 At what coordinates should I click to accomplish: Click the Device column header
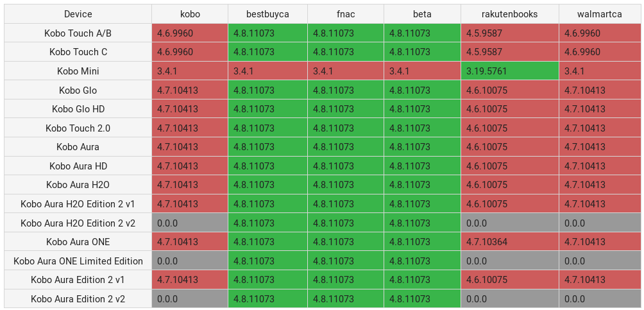click(78, 14)
